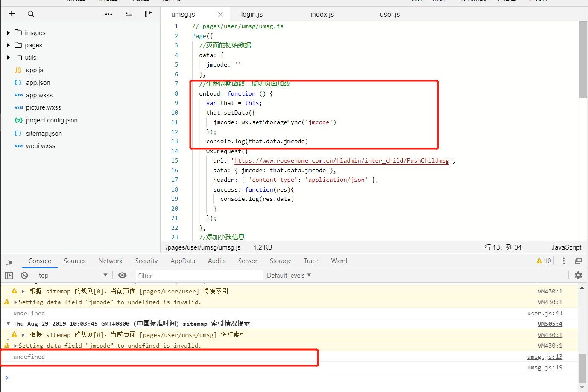Open the weui.wxss file
588x392 pixels.
click(x=41, y=146)
